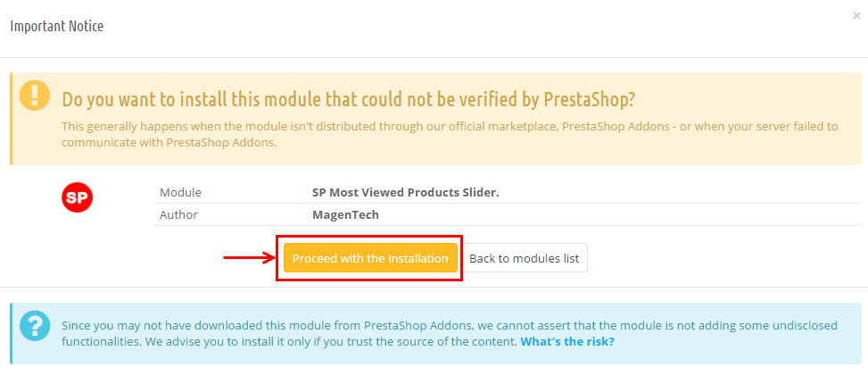
Task: Click the blue question mark icon
Action: (x=34, y=325)
